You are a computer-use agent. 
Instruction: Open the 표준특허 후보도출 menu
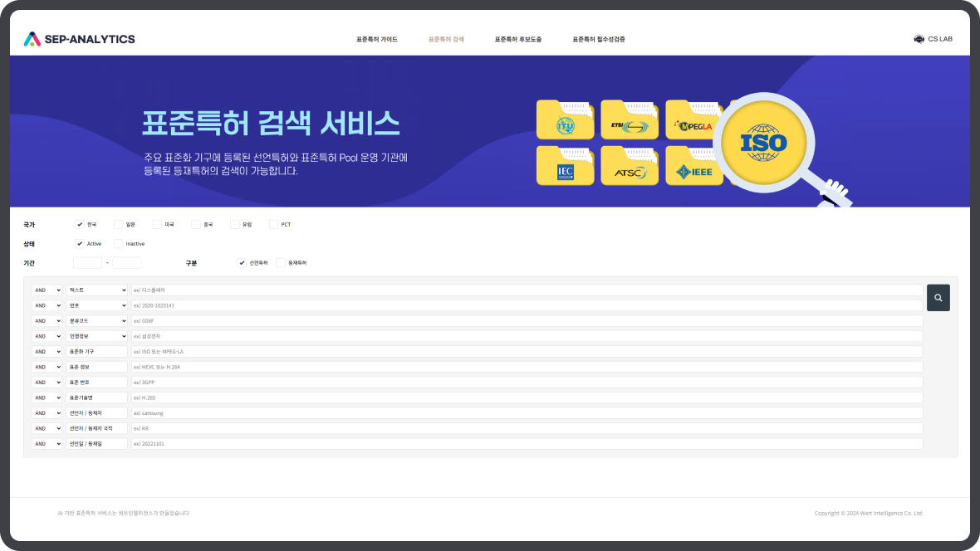[518, 39]
